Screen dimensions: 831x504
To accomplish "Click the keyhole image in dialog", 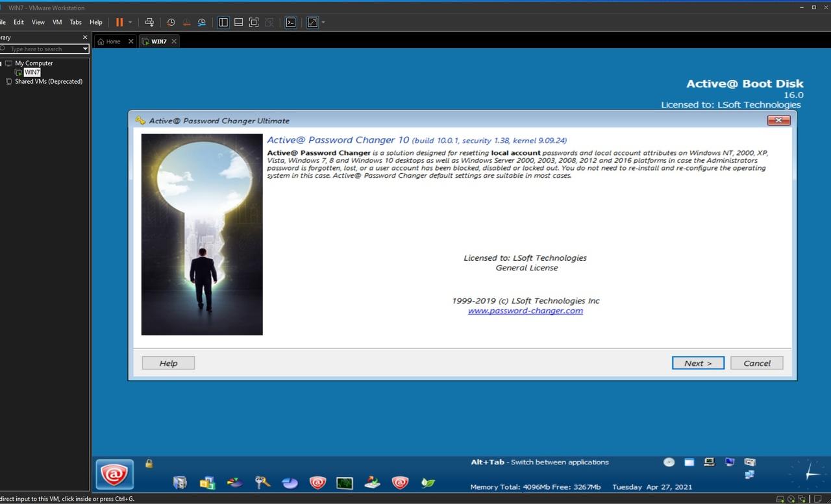I will 202,234.
